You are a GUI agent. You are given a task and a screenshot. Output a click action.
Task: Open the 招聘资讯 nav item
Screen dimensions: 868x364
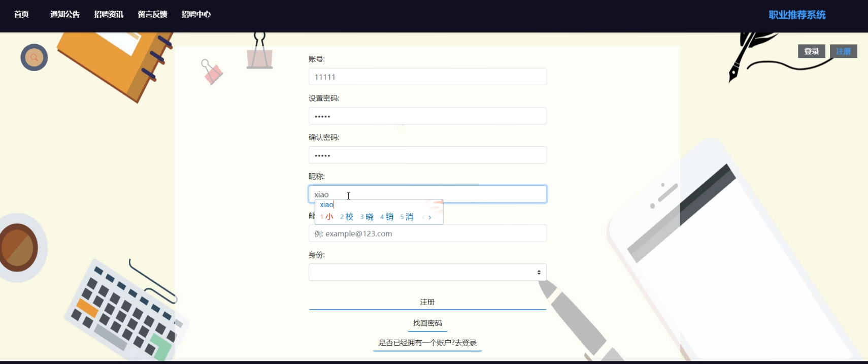pyautogui.click(x=109, y=14)
